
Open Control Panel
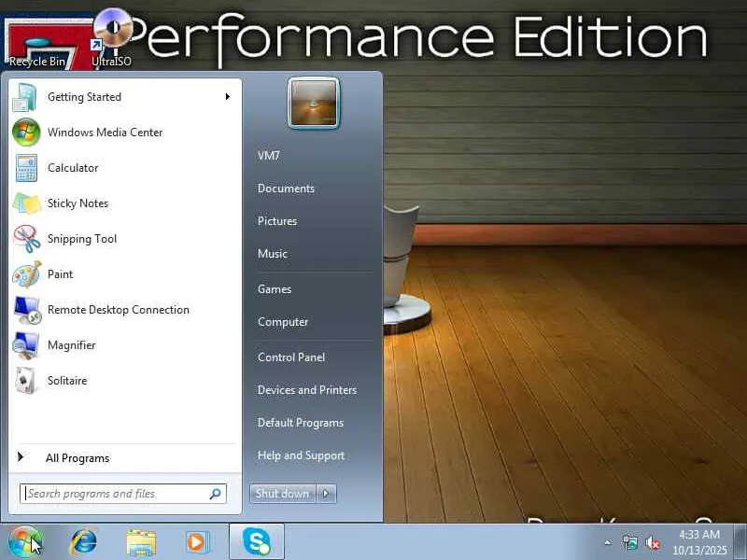291,357
